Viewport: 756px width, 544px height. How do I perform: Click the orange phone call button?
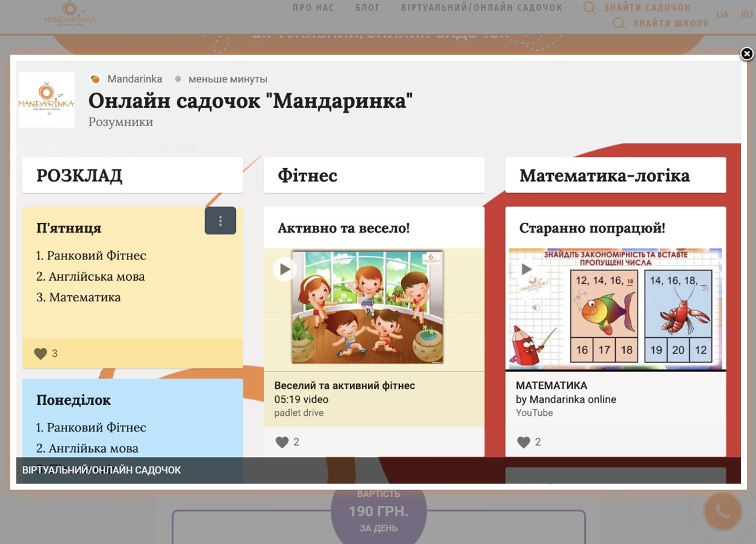click(x=723, y=512)
